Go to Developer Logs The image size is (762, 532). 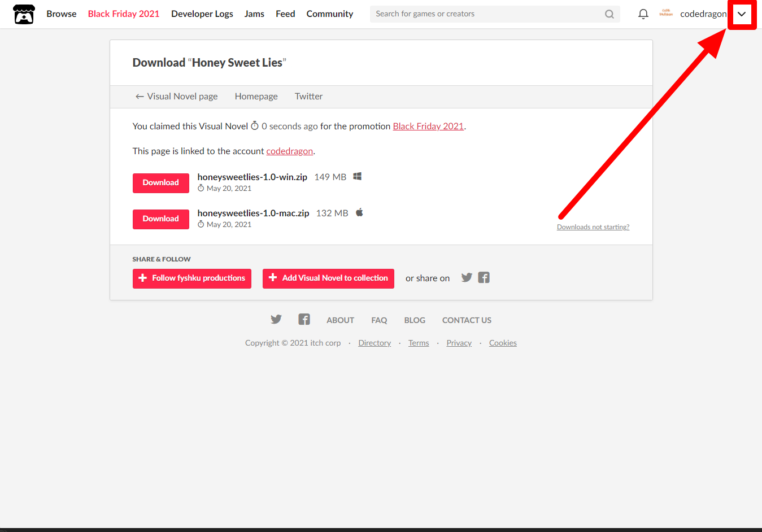point(202,14)
